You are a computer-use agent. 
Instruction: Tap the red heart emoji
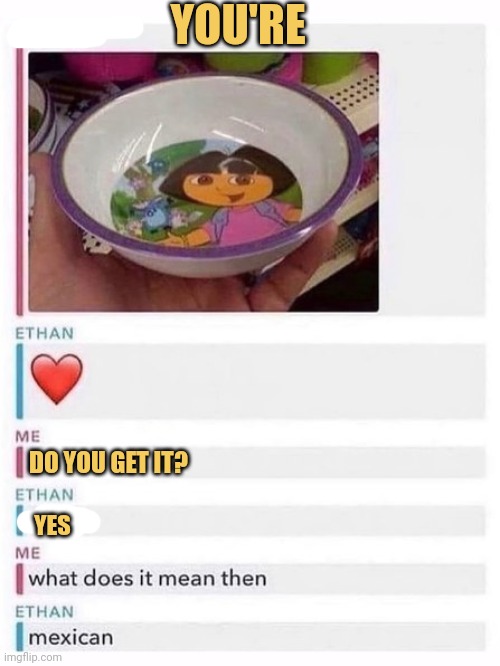(x=56, y=378)
